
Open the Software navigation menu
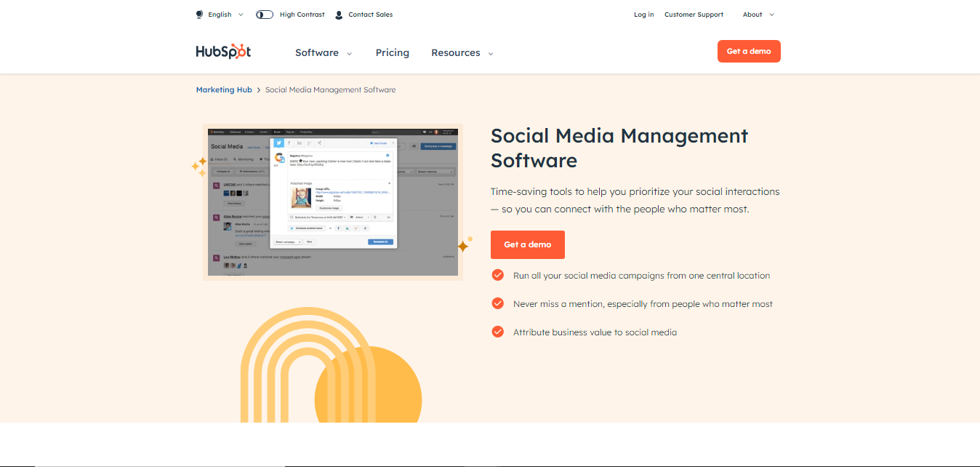[324, 52]
